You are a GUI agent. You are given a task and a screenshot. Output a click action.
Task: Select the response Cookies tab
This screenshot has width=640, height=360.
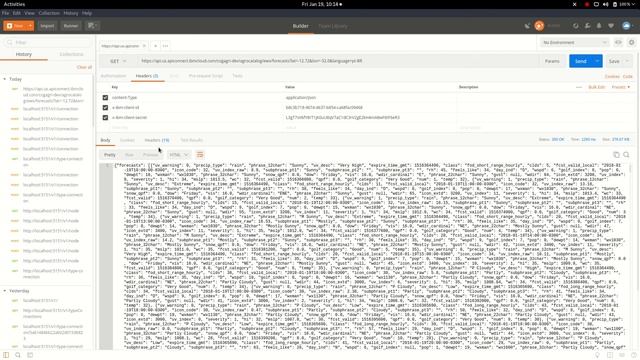point(127,140)
